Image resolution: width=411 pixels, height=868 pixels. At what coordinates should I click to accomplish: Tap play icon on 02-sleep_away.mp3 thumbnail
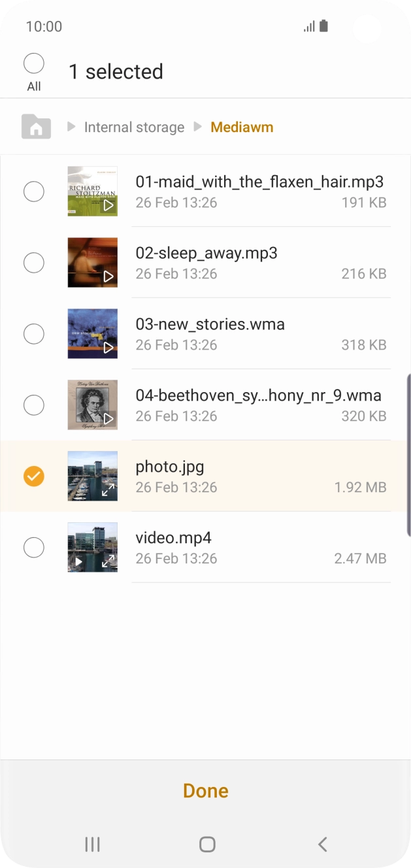coord(108,276)
